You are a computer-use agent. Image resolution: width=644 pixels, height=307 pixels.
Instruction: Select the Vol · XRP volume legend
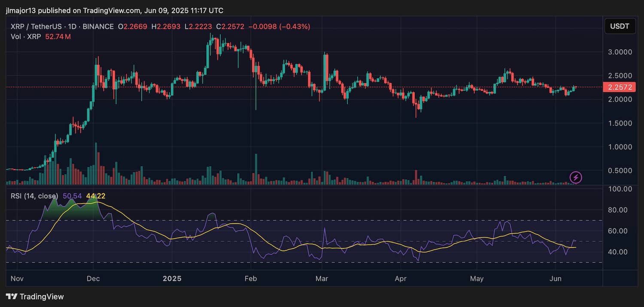(26, 37)
